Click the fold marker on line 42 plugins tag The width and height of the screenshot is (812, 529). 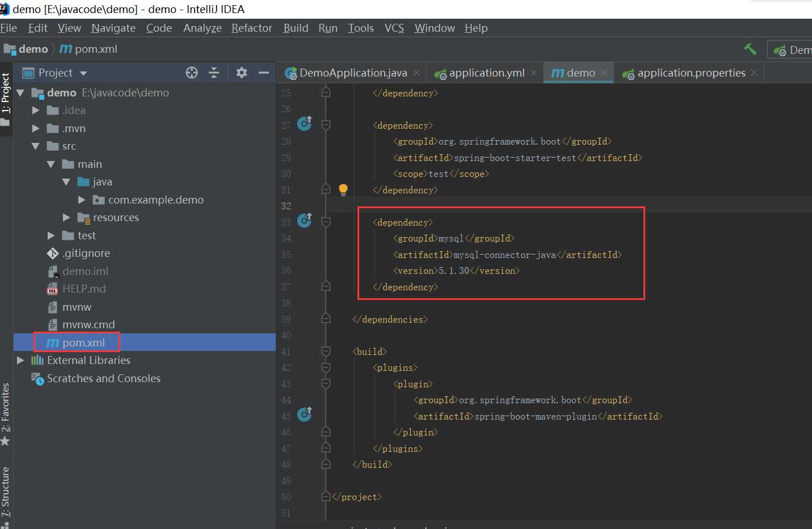pos(326,367)
